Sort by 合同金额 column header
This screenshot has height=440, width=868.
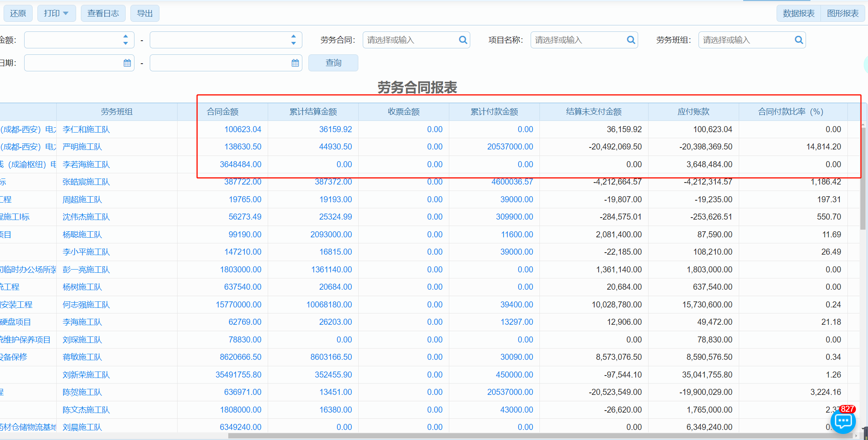click(222, 112)
